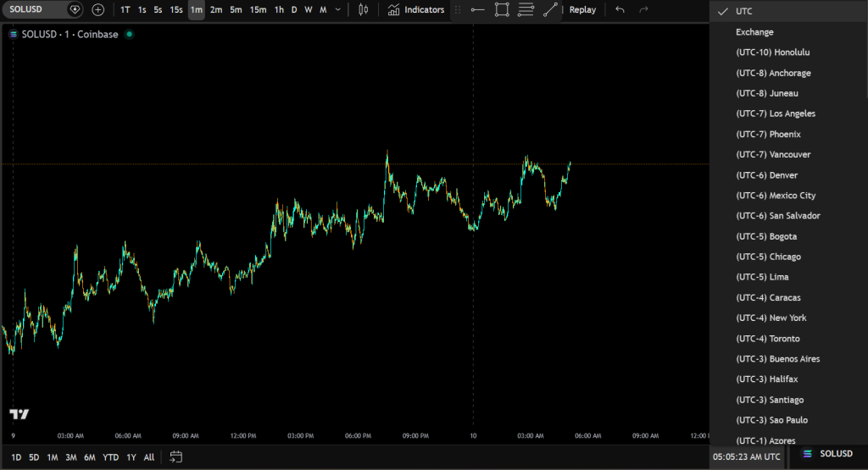868x470 pixels.
Task: Click the add symbol plus icon
Action: [x=98, y=9]
